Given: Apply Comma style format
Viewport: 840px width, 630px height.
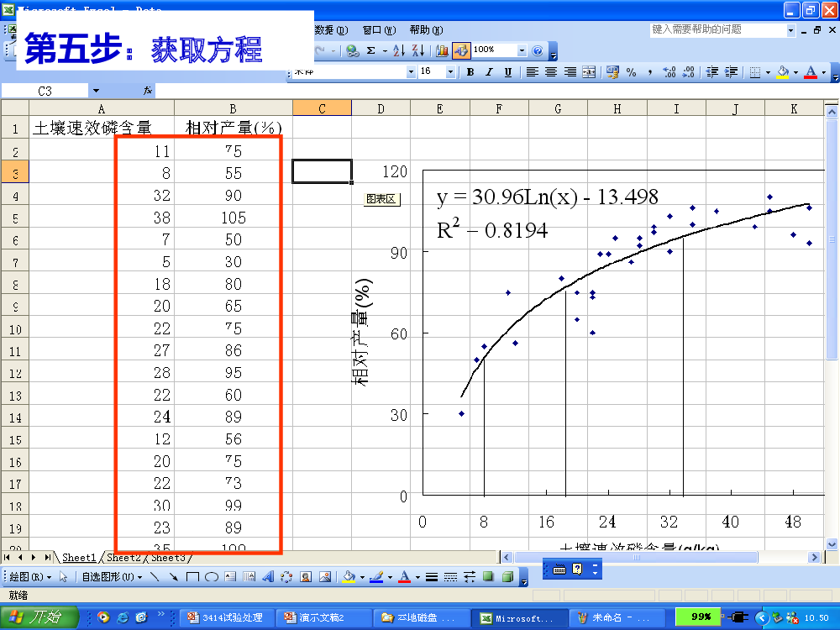Looking at the screenshot, I should click(650, 71).
